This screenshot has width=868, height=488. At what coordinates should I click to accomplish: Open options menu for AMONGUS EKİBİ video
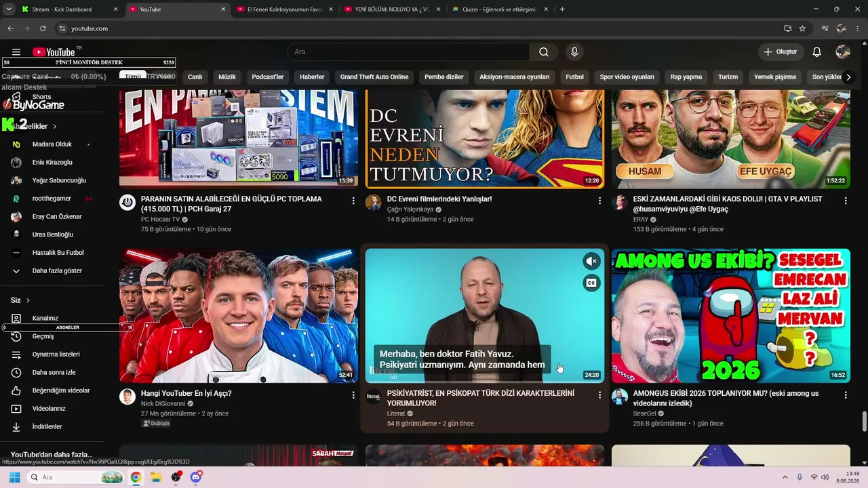coord(846,394)
